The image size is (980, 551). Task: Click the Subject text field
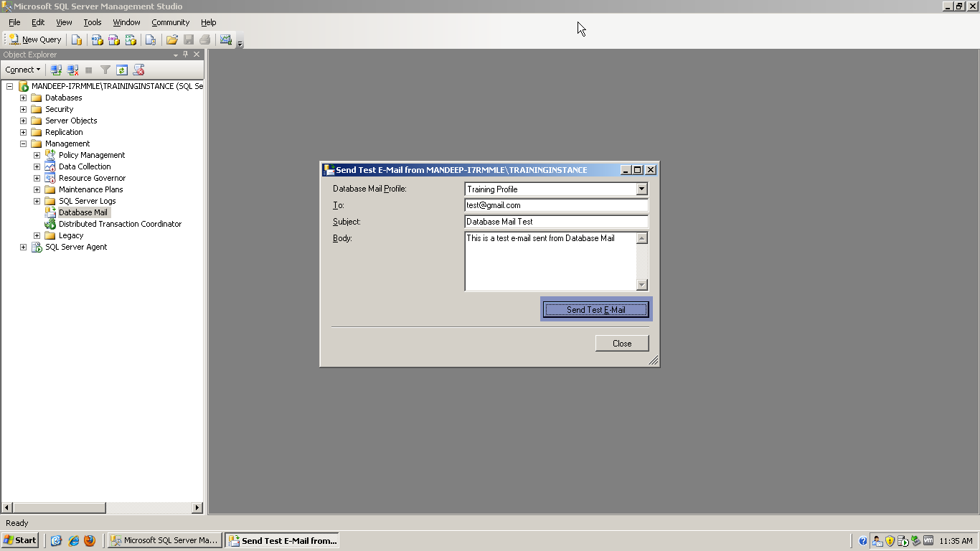pos(556,222)
